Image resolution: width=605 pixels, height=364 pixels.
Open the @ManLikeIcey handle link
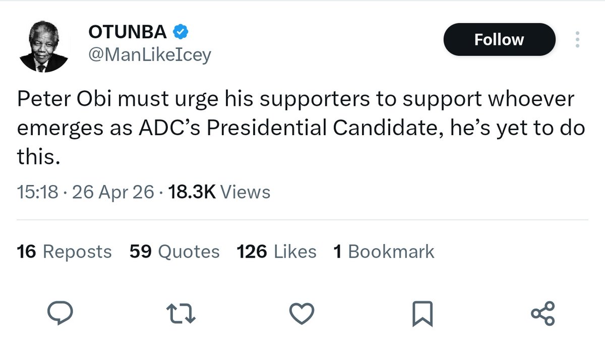pos(149,55)
